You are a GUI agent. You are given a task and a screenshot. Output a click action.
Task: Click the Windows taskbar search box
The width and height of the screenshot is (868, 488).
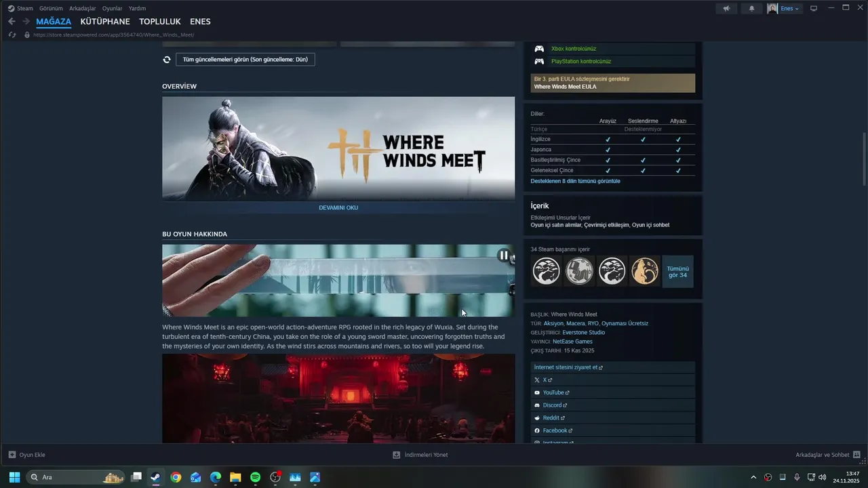(75, 477)
